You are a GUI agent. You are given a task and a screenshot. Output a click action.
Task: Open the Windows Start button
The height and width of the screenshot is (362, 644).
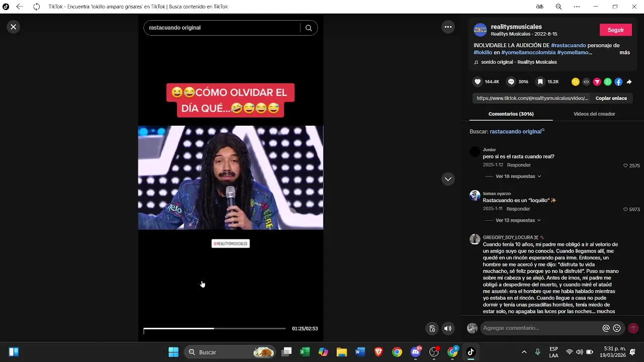coord(173,352)
